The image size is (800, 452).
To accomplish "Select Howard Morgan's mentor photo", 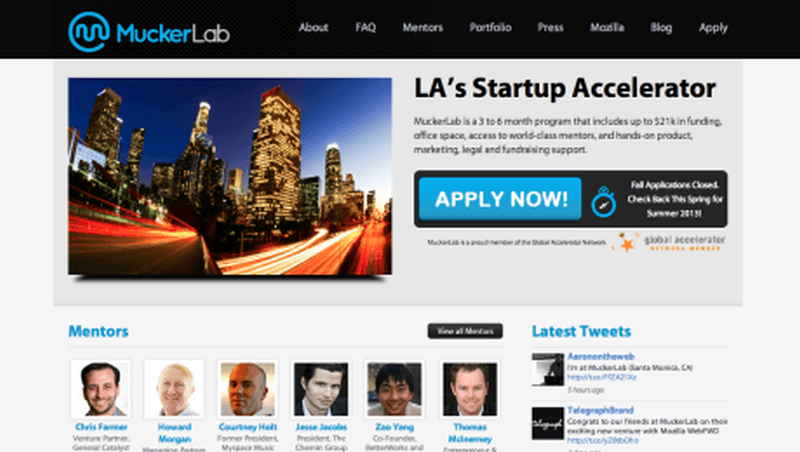I will [174, 389].
